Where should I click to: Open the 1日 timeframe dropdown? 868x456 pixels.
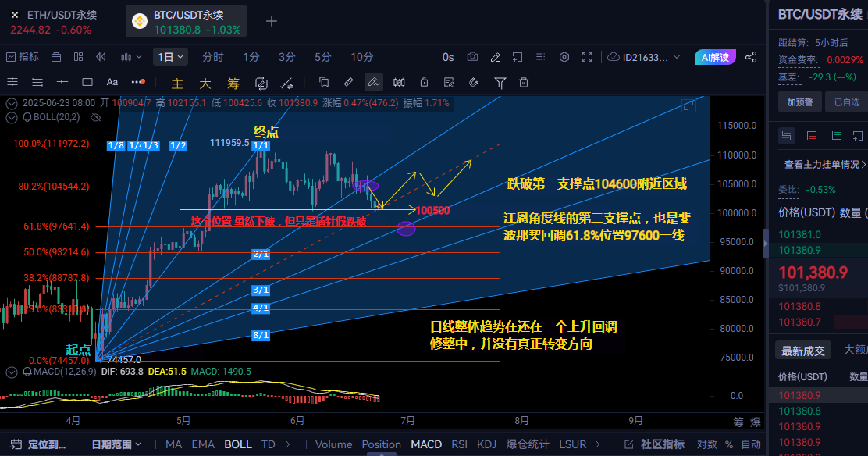tap(170, 57)
